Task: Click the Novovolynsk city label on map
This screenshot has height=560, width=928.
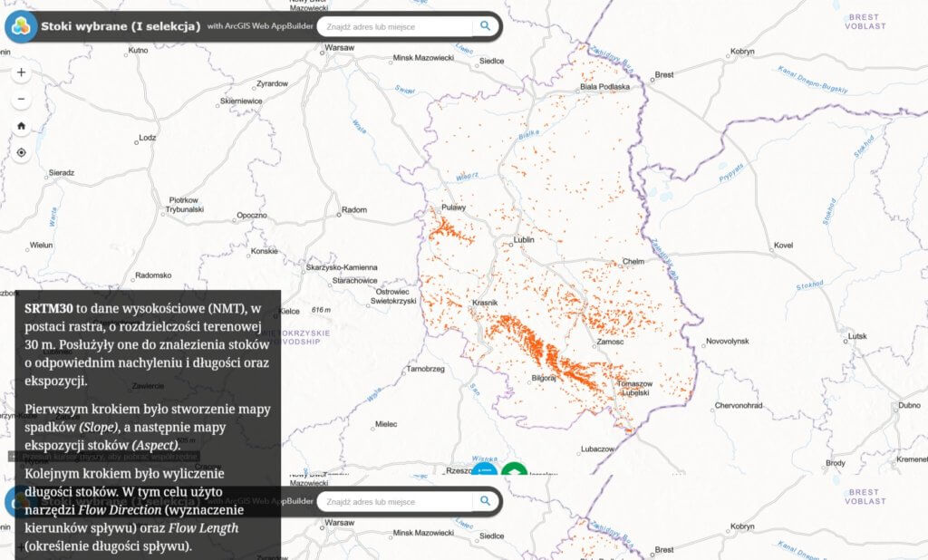Action: tap(728, 341)
